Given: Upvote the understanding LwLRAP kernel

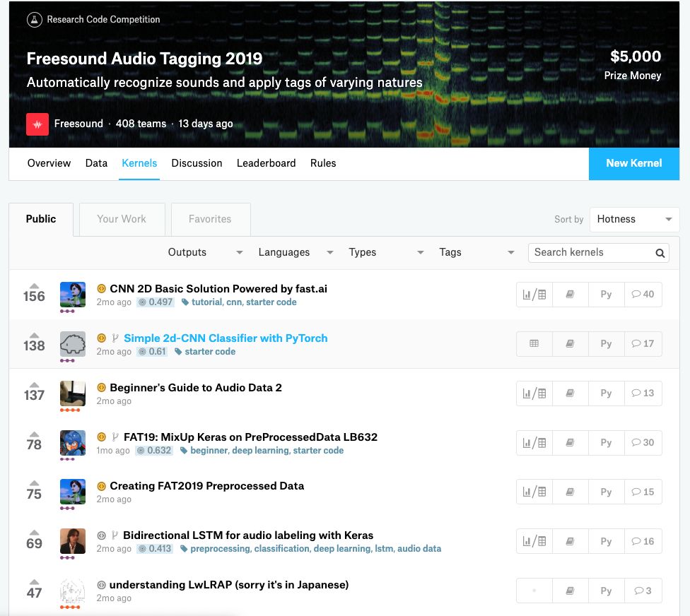Looking at the screenshot, I should coord(35,583).
